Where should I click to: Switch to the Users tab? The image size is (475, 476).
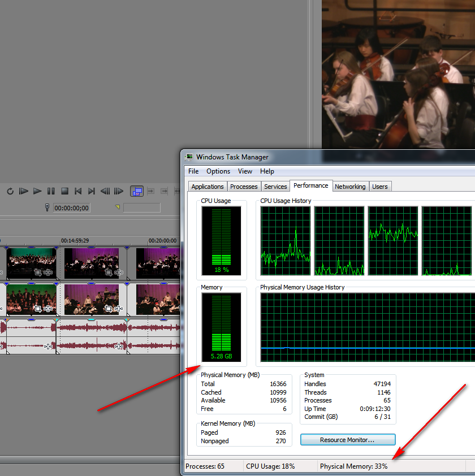380,187
